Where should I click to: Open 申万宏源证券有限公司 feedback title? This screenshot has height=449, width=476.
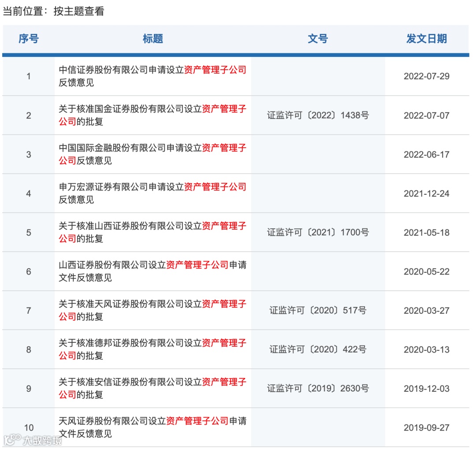tap(152, 193)
